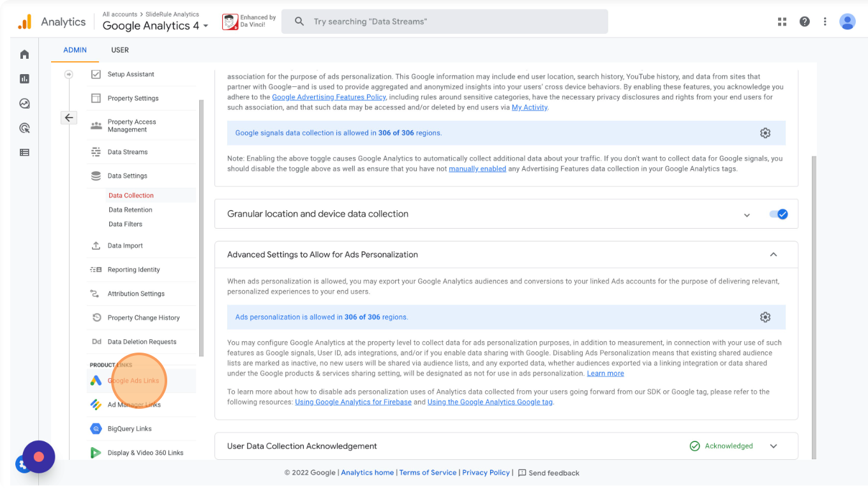
Task: Click the Google signals regions gear icon
Action: coord(765,133)
